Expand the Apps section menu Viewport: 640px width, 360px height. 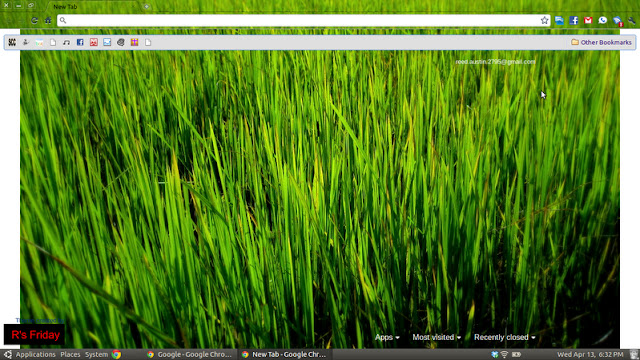coord(387,337)
